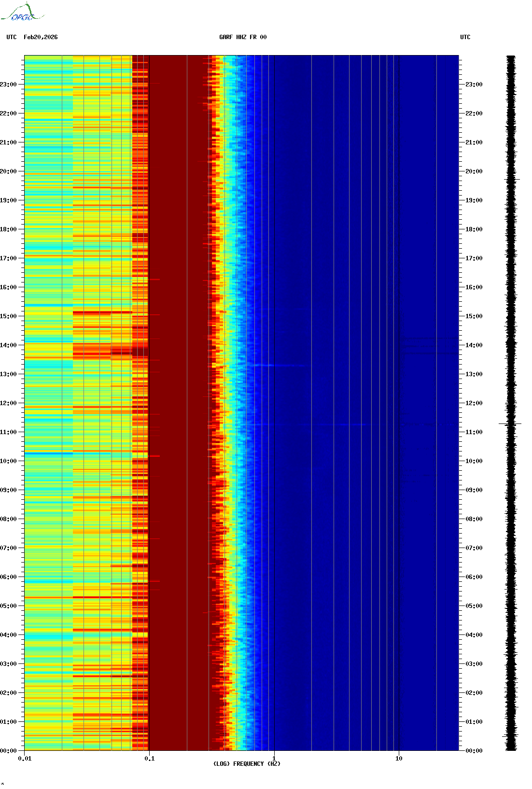Click the 14:00 label on right time axis
This screenshot has height=789, width=532.
pos(474,345)
